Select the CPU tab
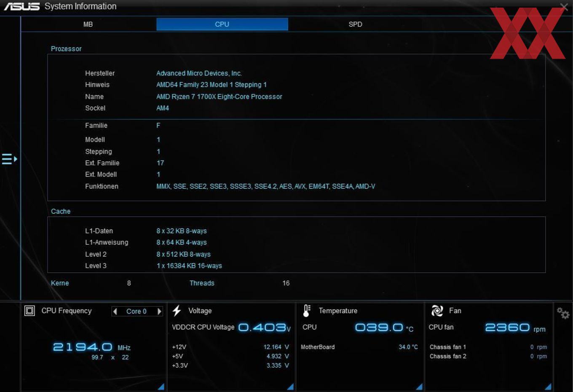573x392 pixels. 222,24
